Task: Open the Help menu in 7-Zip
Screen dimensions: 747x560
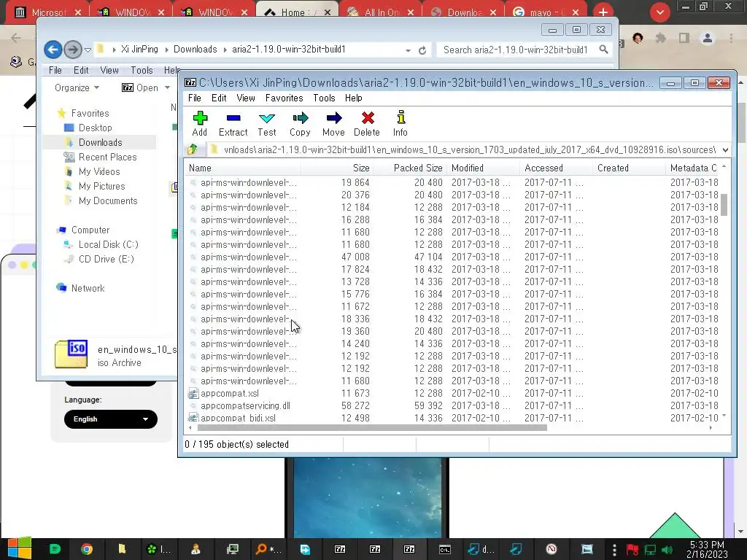Action: click(354, 98)
